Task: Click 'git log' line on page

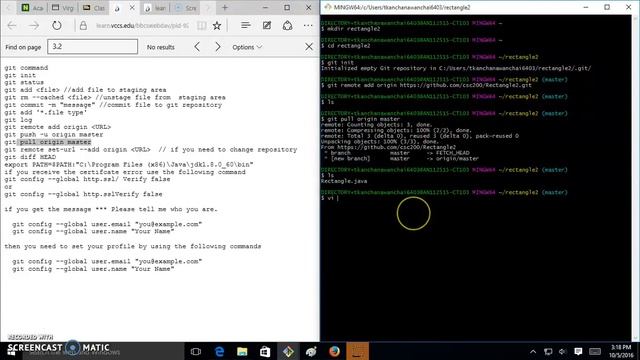Action: (x=18, y=120)
